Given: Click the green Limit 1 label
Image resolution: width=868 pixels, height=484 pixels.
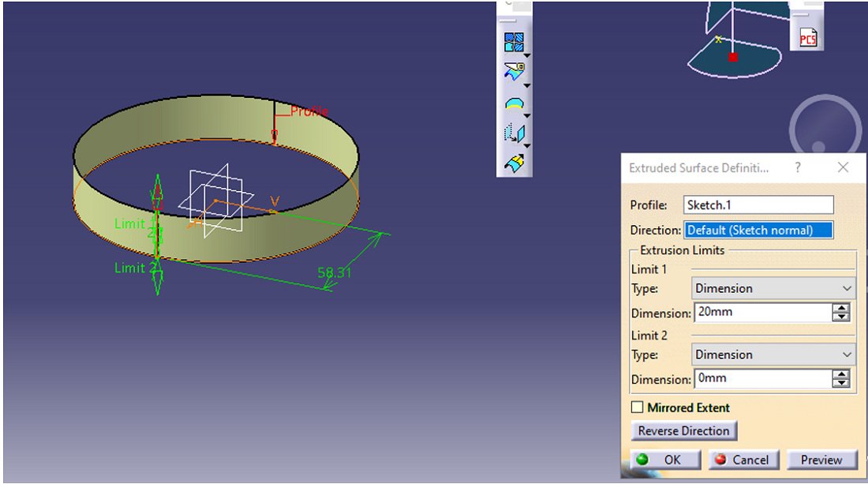Looking at the screenshot, I should click(133, 223).
